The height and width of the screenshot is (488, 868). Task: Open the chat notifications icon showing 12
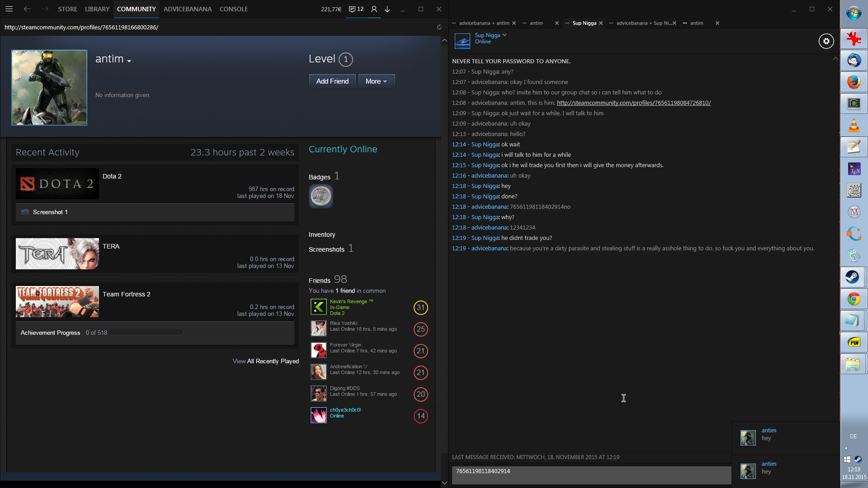(356, 9)
